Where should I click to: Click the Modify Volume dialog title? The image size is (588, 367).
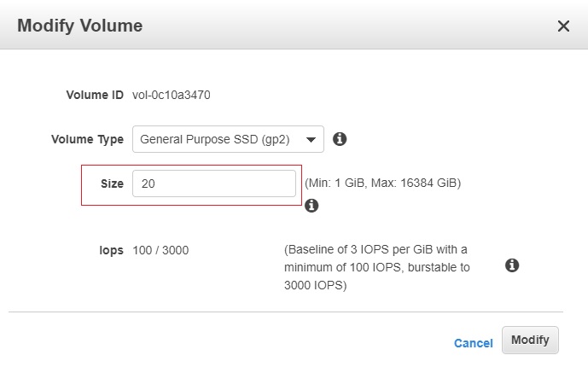(x=80, y=26)
